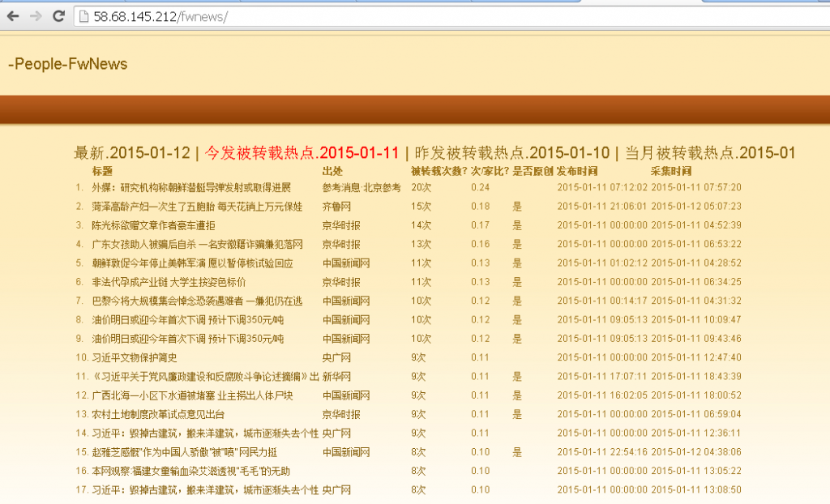830x504 pixels.
Task: Click the browser forward arrow
Action: coord(36,16)
